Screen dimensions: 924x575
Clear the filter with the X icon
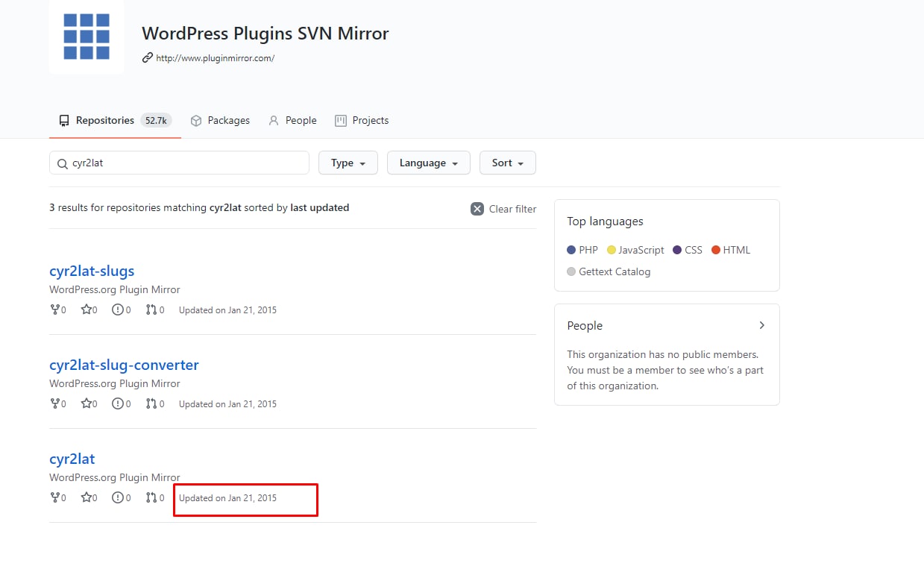point(477,209)
